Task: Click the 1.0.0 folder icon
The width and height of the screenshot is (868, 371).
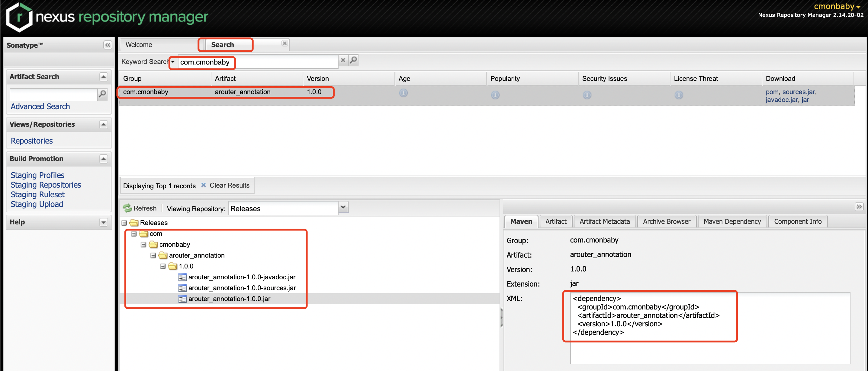Action: pyautogui.click(x=173, y=266)
